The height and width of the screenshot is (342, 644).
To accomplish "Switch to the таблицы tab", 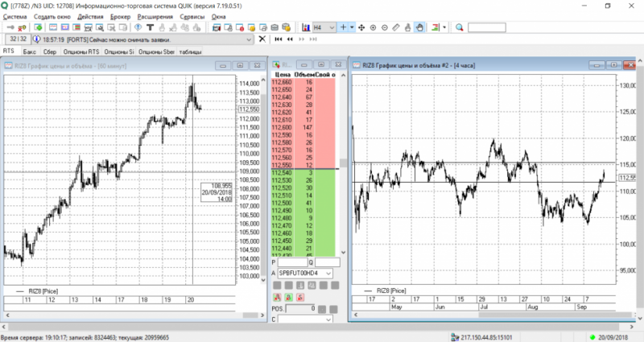I will point(190,52).
